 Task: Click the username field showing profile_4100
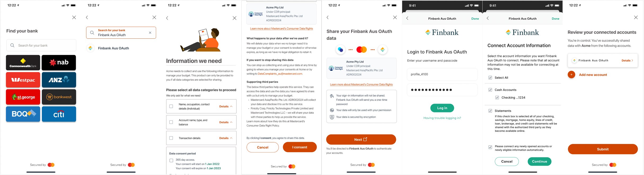pos(442,74)
